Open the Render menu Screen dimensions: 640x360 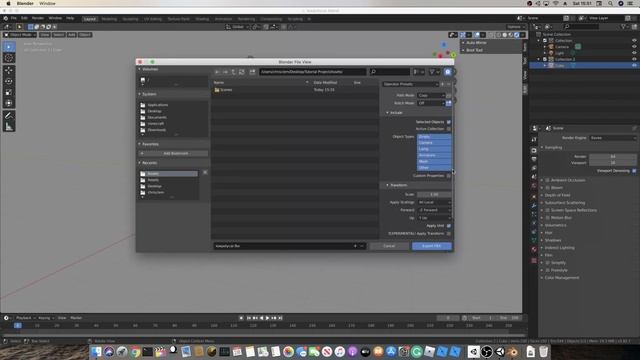coord(38,18)
